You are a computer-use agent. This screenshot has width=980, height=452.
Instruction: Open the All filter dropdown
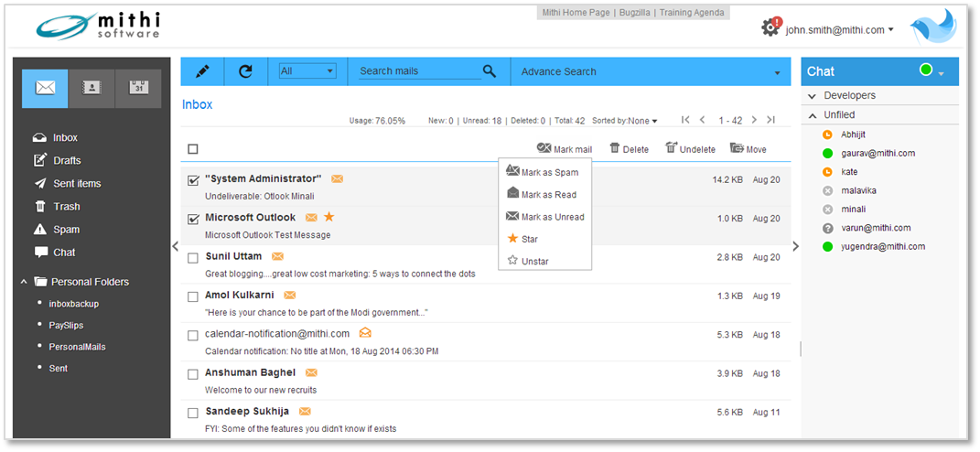coord(307,71)
